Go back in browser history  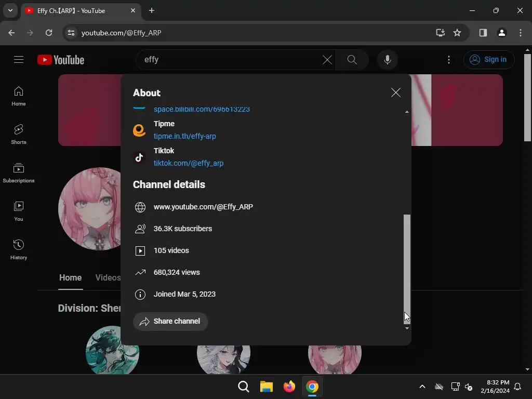click(x=11, y=33)
